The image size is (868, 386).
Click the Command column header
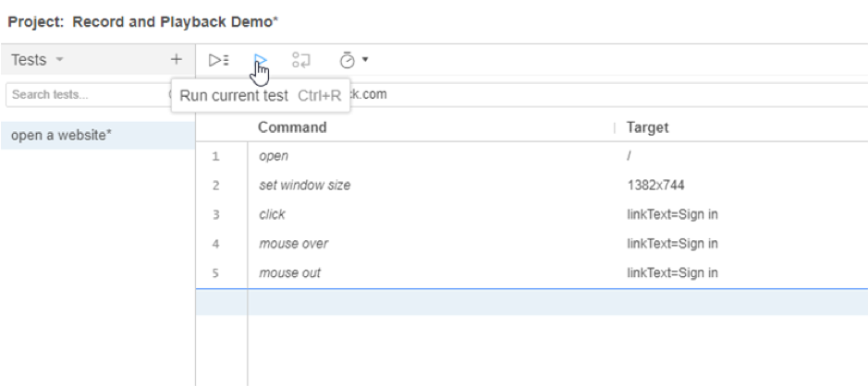coord(292,127)
